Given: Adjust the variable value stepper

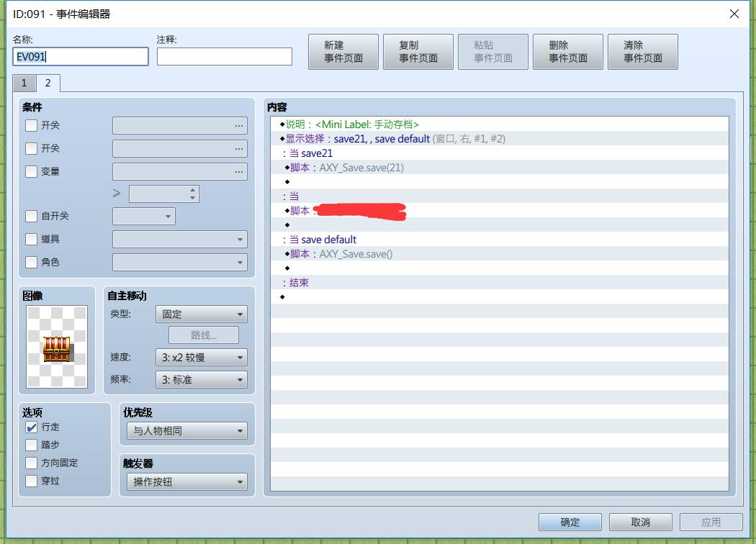Looking at the screenshot, I should click(x=193, y=194).
